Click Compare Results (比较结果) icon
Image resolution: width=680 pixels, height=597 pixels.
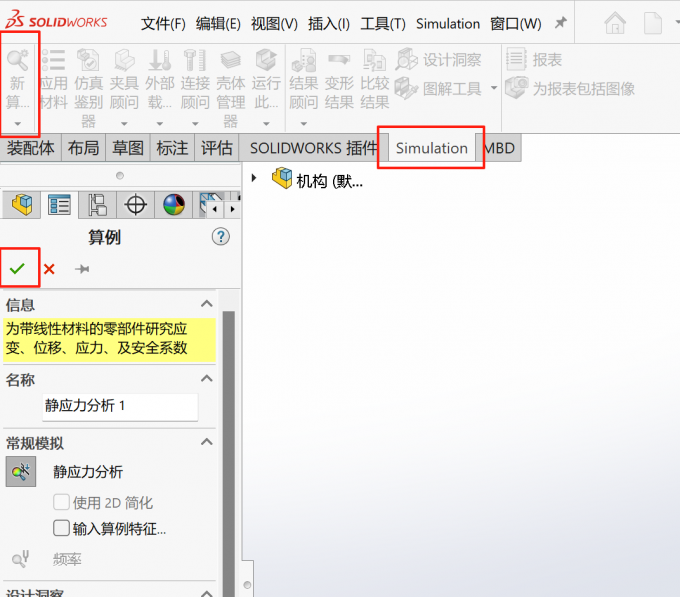pyautogui.click(x=374, y=60)
